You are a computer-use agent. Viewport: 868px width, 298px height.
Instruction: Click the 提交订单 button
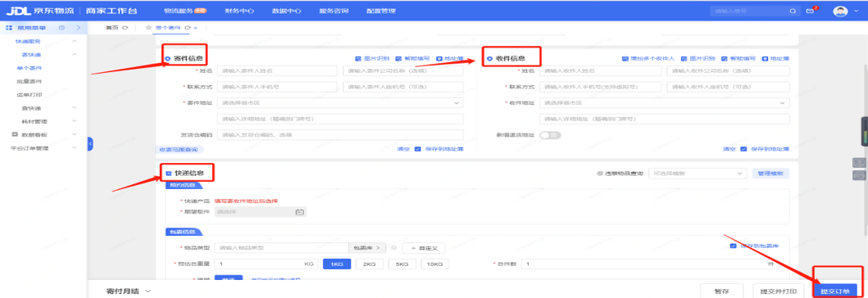click(835, 291)
